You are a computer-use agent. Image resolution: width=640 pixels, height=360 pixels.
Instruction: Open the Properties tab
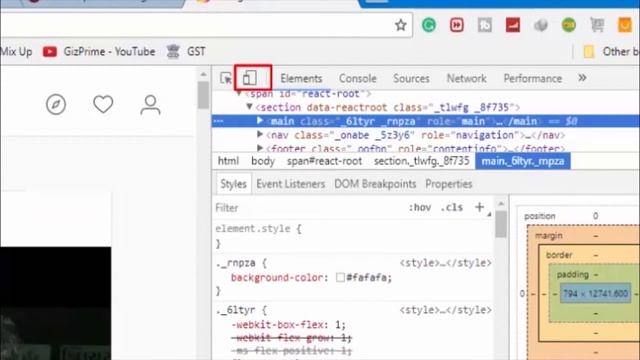point(449,184)
